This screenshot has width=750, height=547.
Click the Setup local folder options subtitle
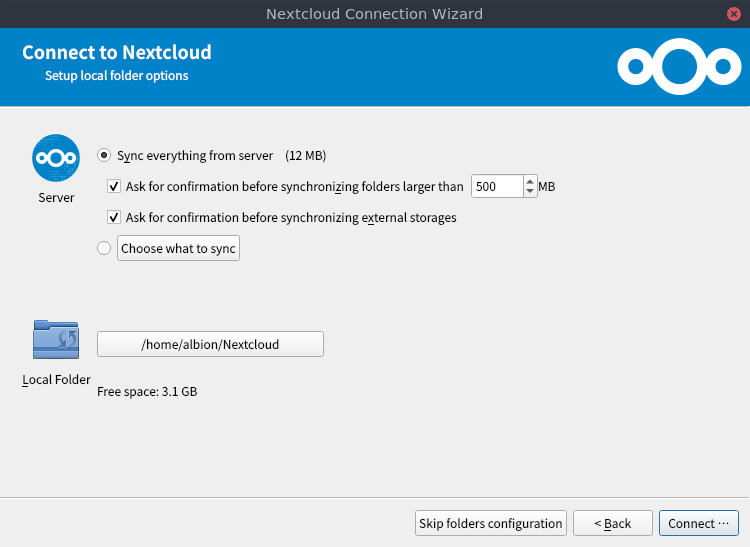117,76
